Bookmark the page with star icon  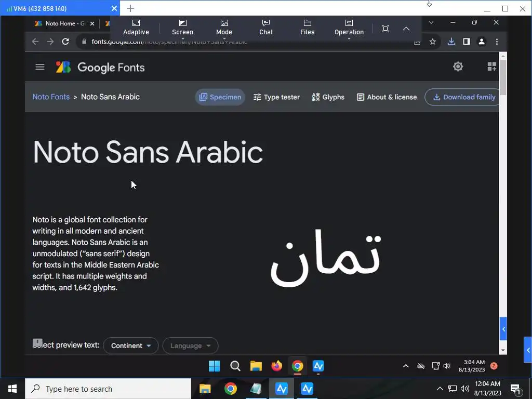tap(433, 42)
